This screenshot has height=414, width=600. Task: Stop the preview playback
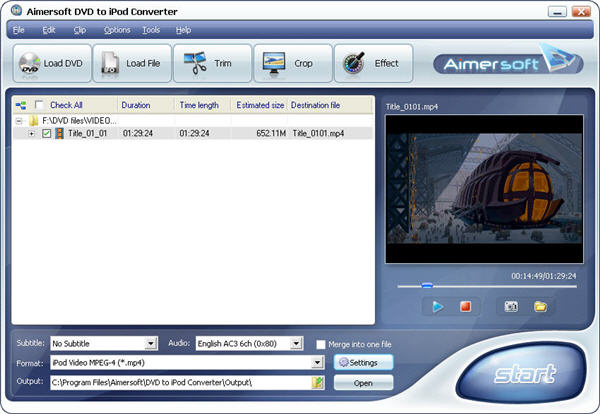[465, 306]
